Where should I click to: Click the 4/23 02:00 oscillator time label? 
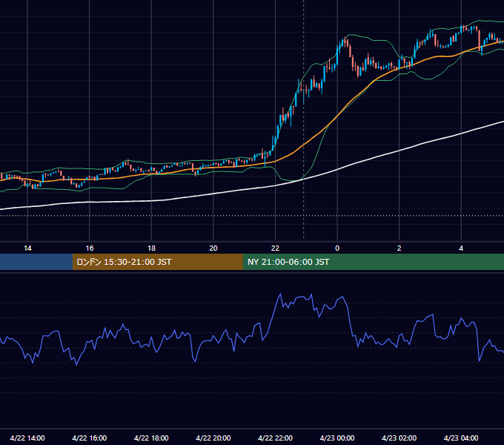[x=399, y=438]
